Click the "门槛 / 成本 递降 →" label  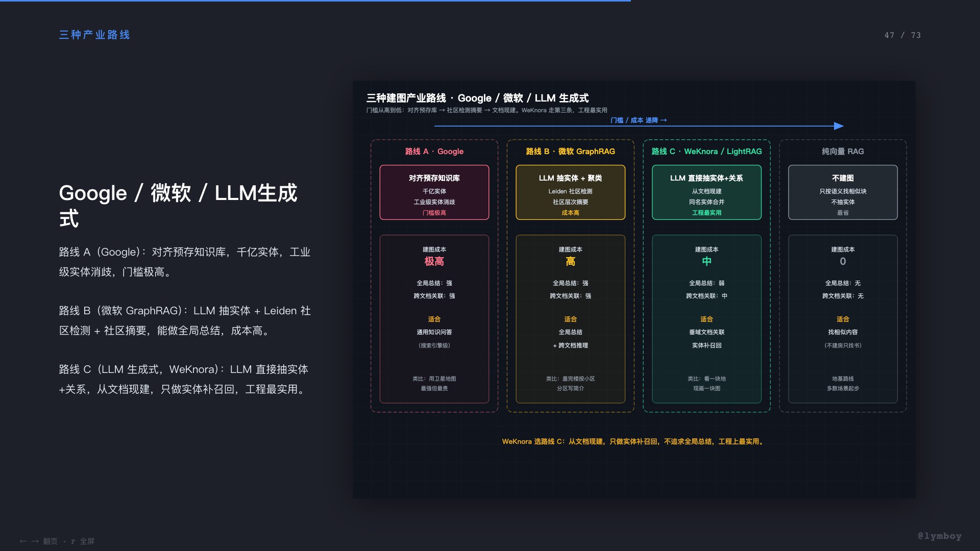(639, 120)
